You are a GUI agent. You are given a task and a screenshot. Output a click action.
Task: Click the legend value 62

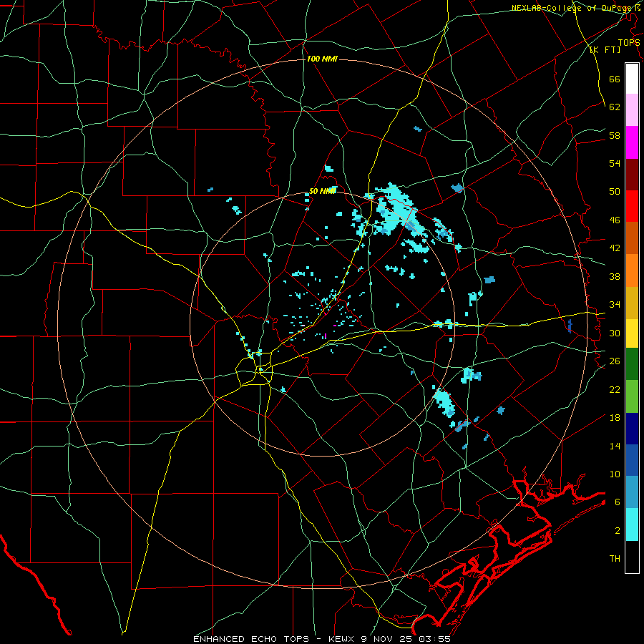pyautogui.click(x=615, y=107)
